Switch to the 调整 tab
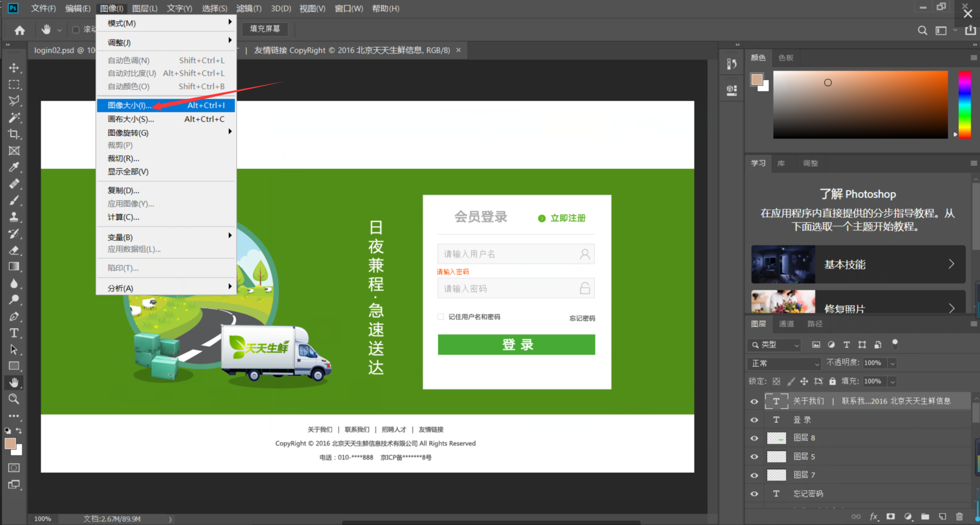980x525 pixels. tap(810, 163)
